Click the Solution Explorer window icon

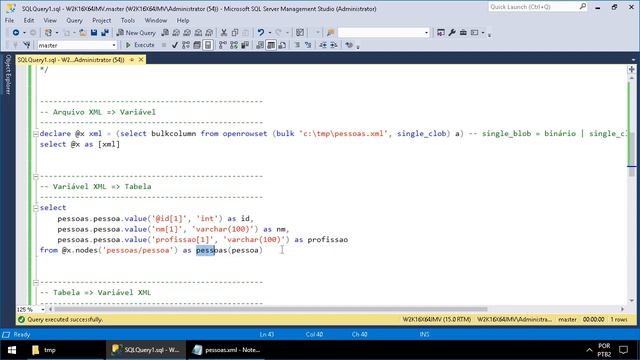pos(441,33)
